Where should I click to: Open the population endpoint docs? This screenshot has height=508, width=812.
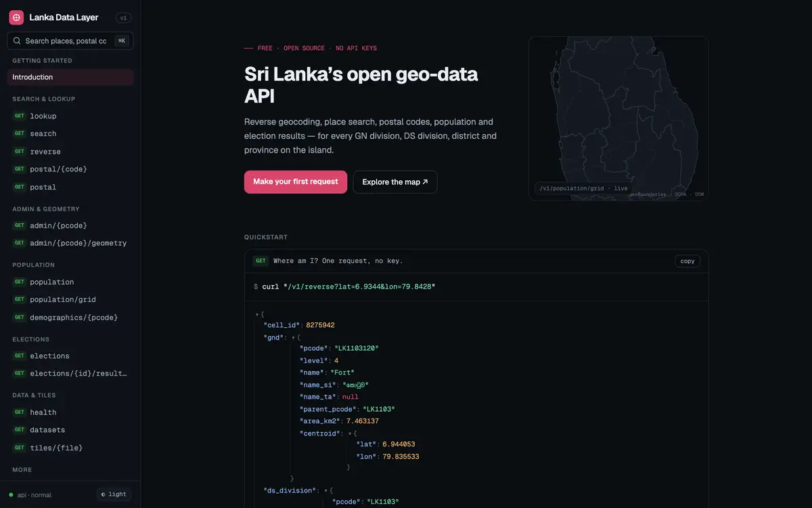pos(70,282)
